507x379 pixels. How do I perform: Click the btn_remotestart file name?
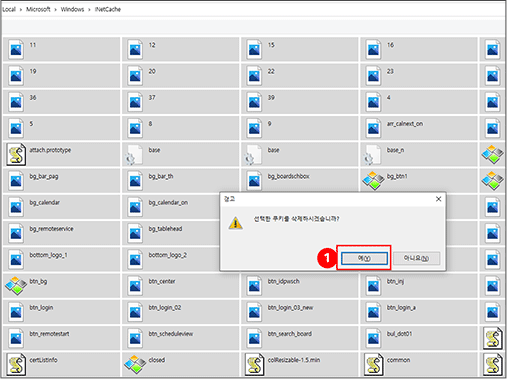pyautogui.click(x=49, y=334)
